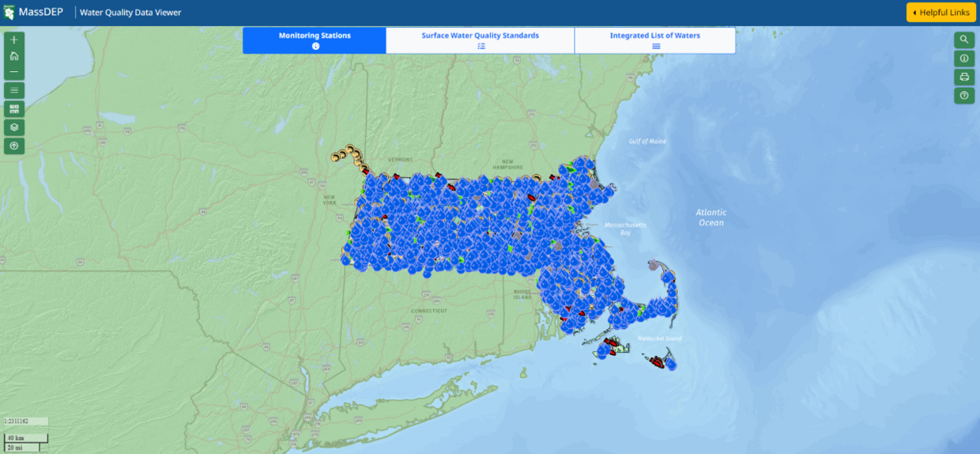Open the help question mark tool

963,95
